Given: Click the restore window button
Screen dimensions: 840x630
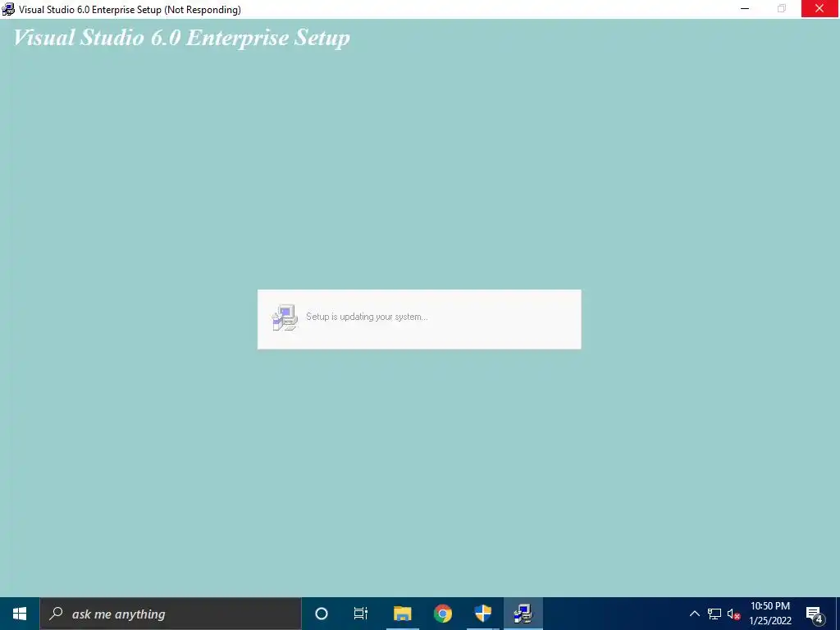Looking at the screenshot, I should (782, 8).
